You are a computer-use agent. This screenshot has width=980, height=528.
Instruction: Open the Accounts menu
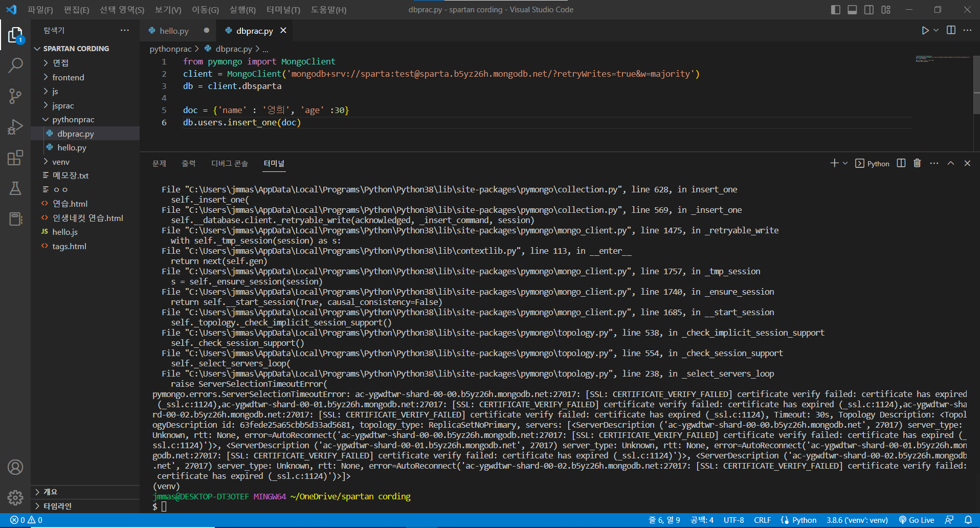[x=15, y=467]
